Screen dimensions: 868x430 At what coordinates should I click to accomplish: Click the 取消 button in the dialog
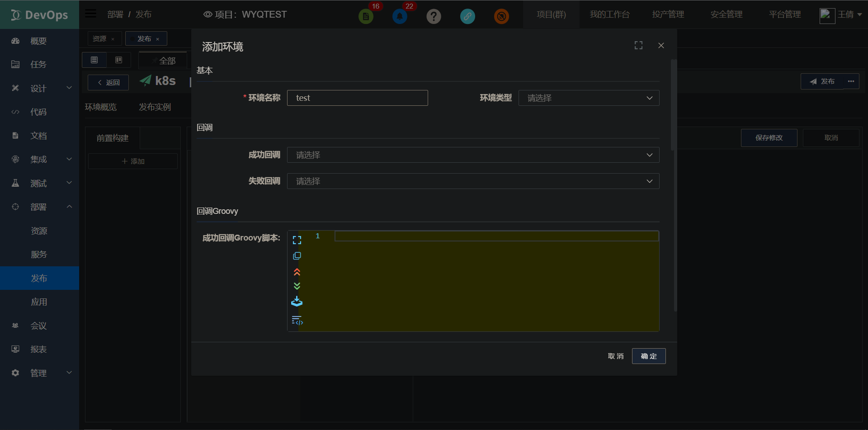615,356
